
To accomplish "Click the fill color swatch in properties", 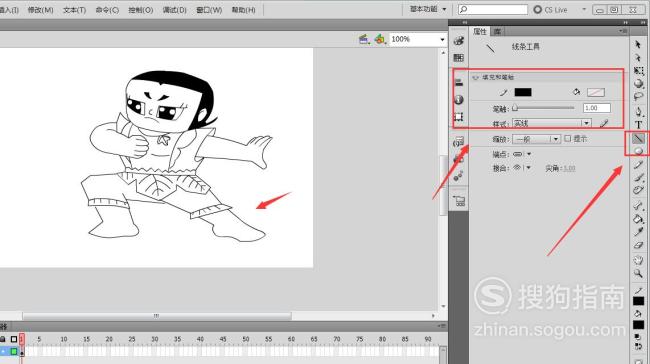I will click(x=596, y=92).
